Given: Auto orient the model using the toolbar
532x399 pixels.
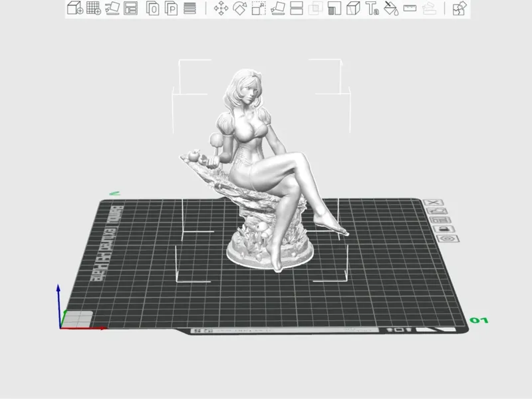Looking at the screenshot, I should tap(112, 8).
